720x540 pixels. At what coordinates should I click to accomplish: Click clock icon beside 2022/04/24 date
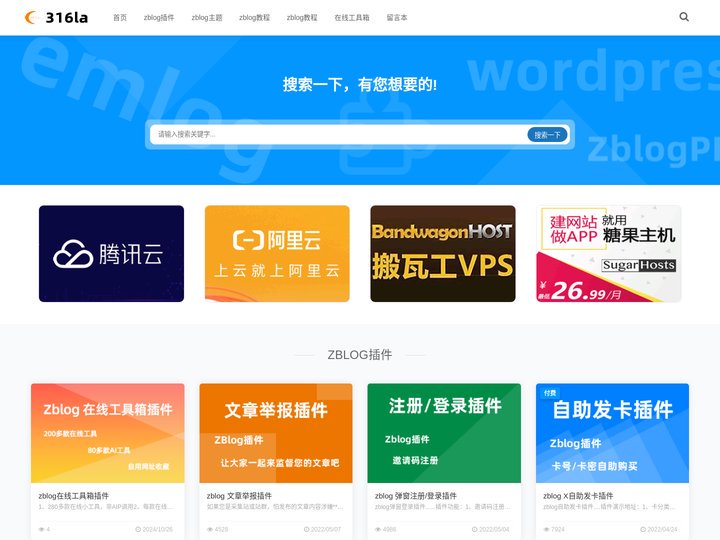pos(643,529)
